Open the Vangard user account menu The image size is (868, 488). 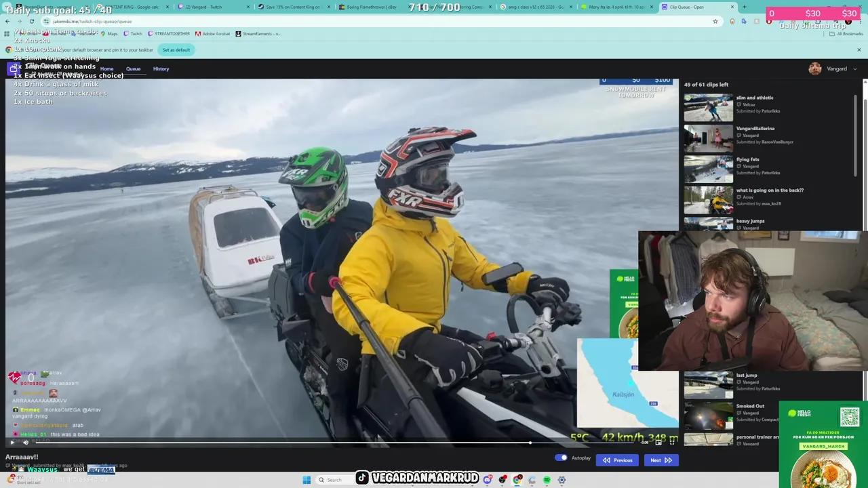coord(833,68)
